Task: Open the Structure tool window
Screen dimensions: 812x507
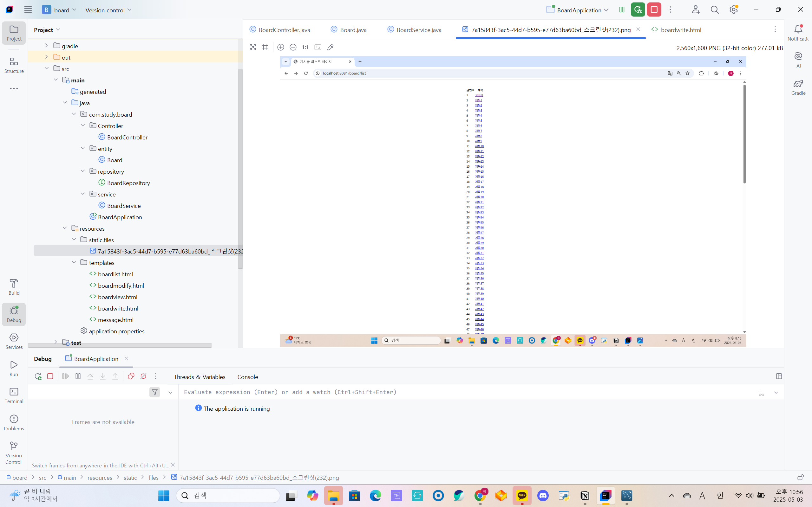Action: [14, 65]
